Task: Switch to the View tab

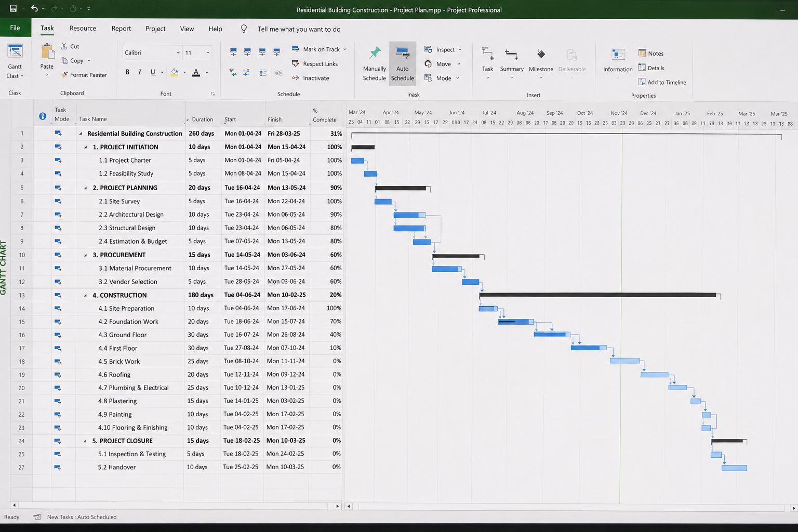Action: pyautogui.click(x=187, y=29)
